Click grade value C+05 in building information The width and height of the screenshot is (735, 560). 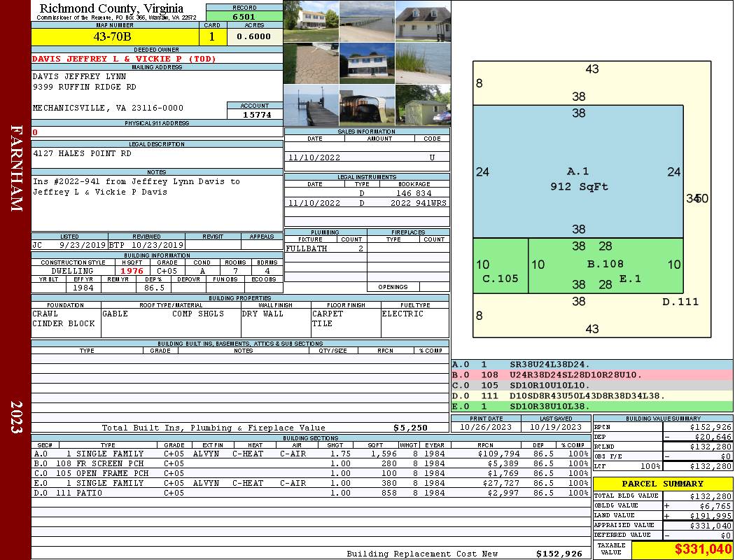tap(167, 271)
